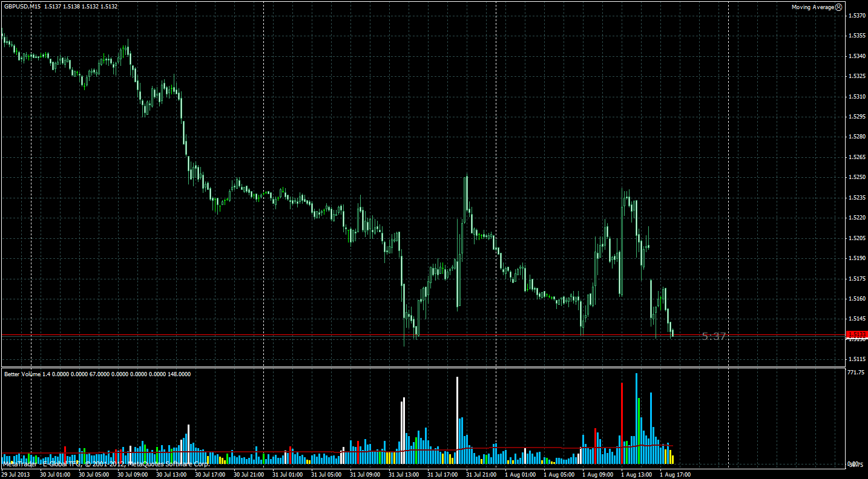The width and height of the screenshot is (868, 479).
Task: Click the 30 Jul 13:00 time label
Action: [x=170, y=475]
